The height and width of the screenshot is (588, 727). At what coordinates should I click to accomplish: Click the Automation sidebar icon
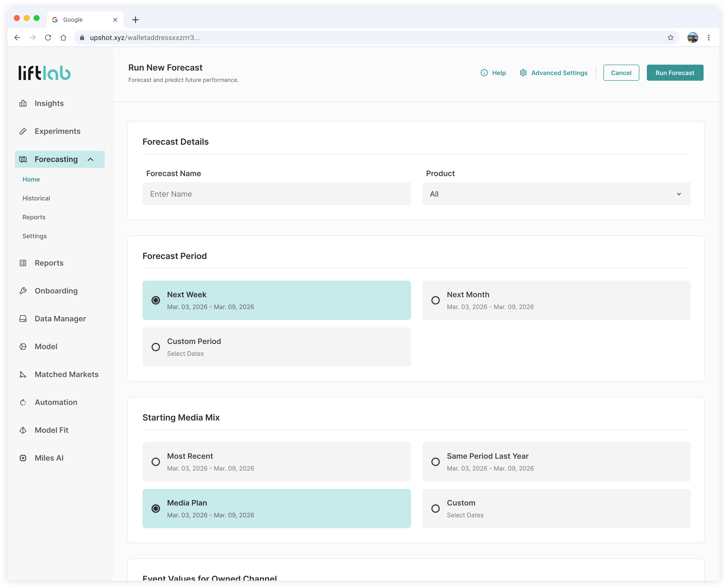tap(23, 402)
